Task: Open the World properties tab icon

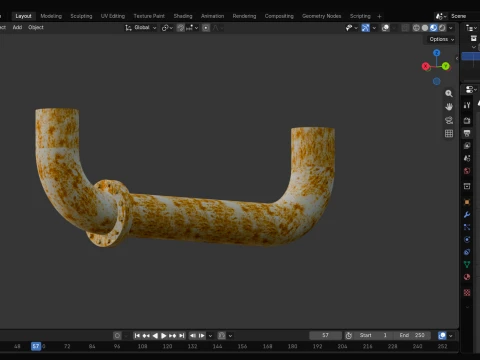Action: pyautogui.click(x=467, y=171)
